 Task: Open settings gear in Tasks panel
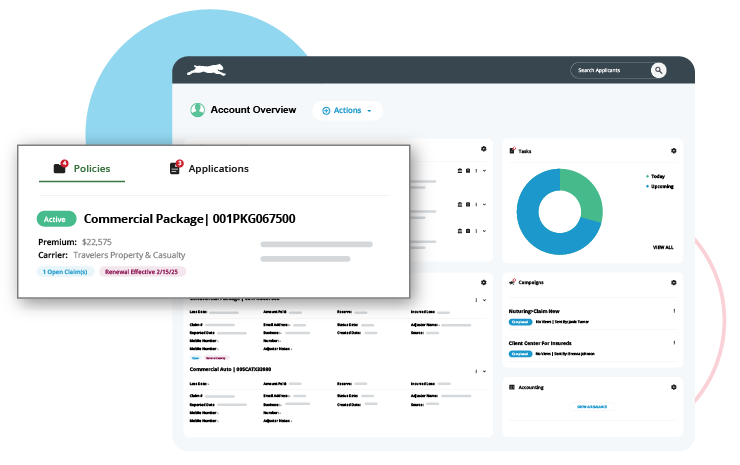coord(673,151)
